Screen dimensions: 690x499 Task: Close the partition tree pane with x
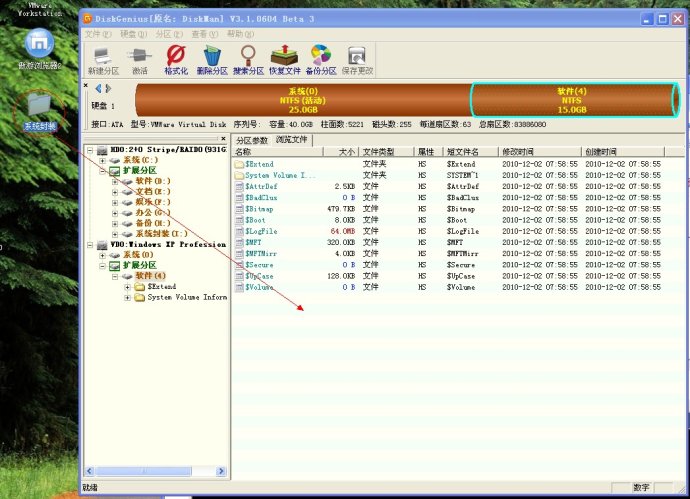pos(223,139)
